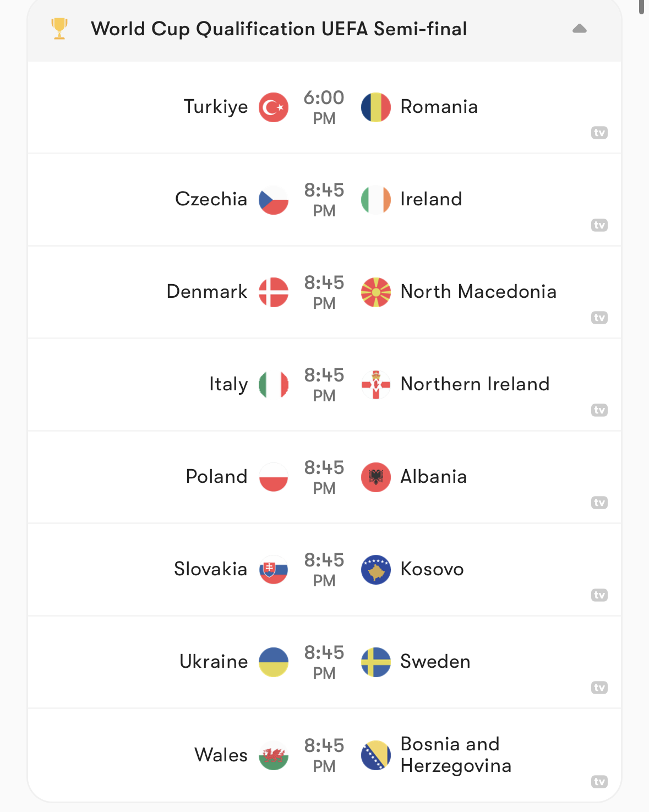Image resolution: width=649 pixels, height=812 pixels.
Task: Click the Northern Ireland flag icon
Action: (376, 385)
